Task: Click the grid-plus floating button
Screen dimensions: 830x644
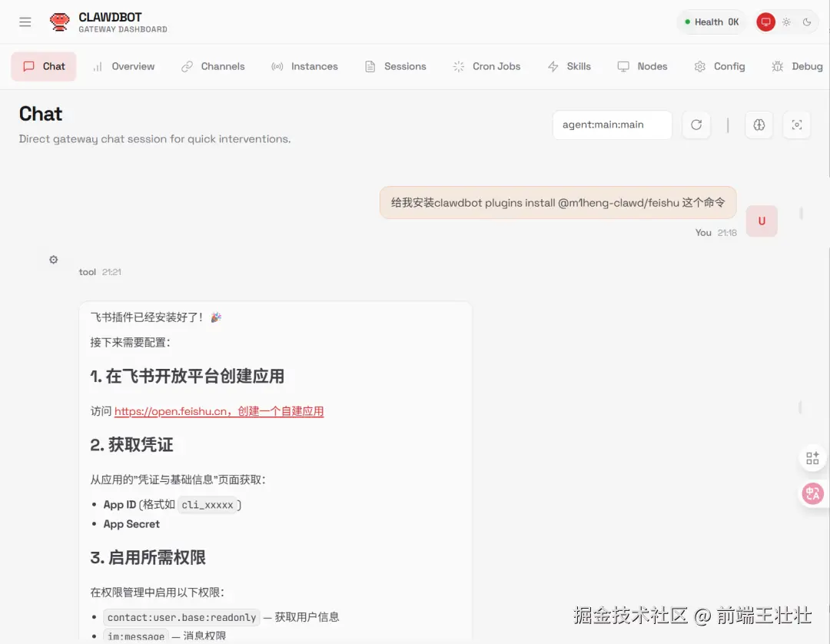Action: [812, 458]
